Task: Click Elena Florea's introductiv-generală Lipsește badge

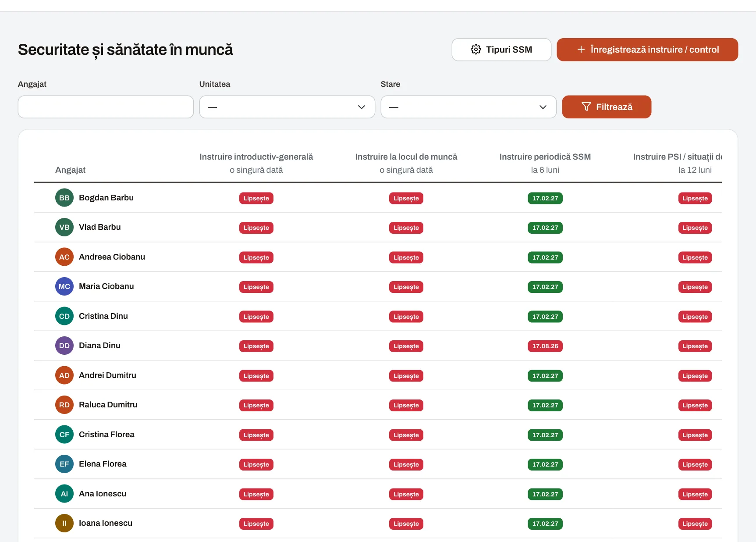Action: [x=256, y=464]
